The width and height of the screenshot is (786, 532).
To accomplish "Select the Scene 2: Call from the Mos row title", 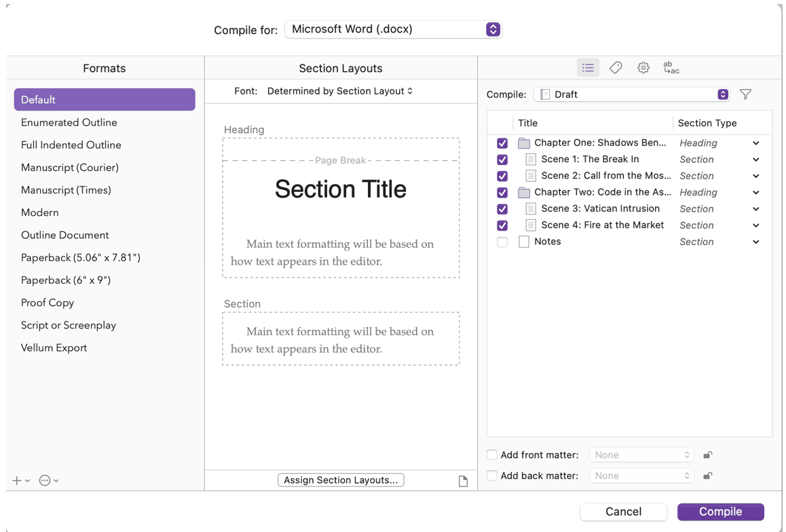I will (606, 176).
